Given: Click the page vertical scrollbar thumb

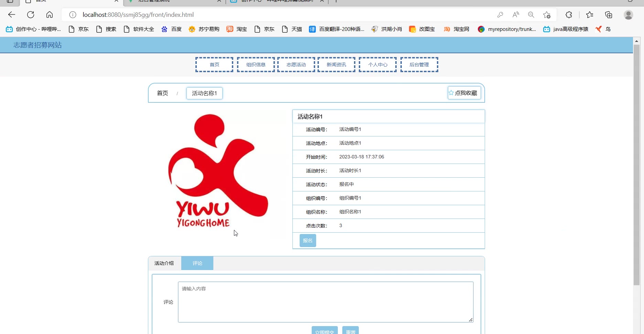Looking at the screenshot, I should click(x=636, y=165).
